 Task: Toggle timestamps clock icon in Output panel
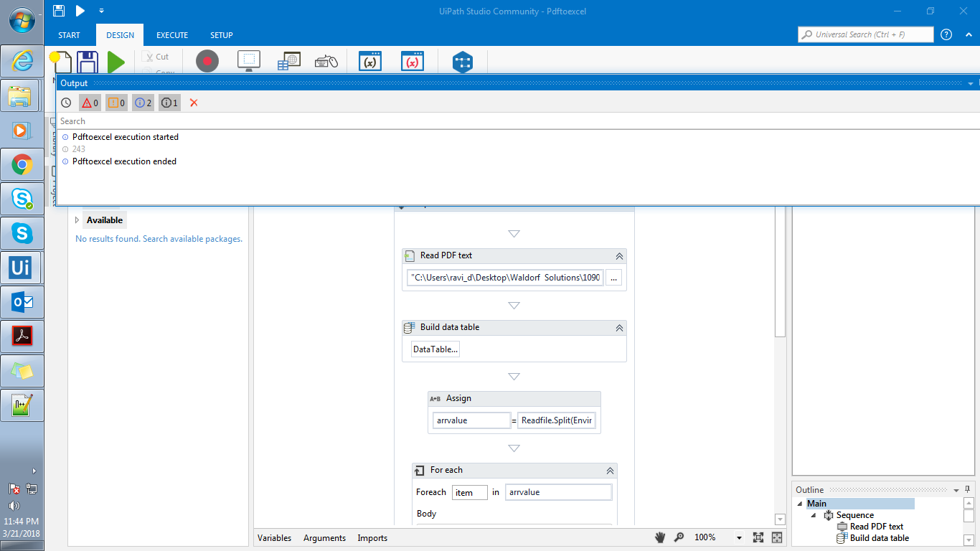tap(66, 103)
